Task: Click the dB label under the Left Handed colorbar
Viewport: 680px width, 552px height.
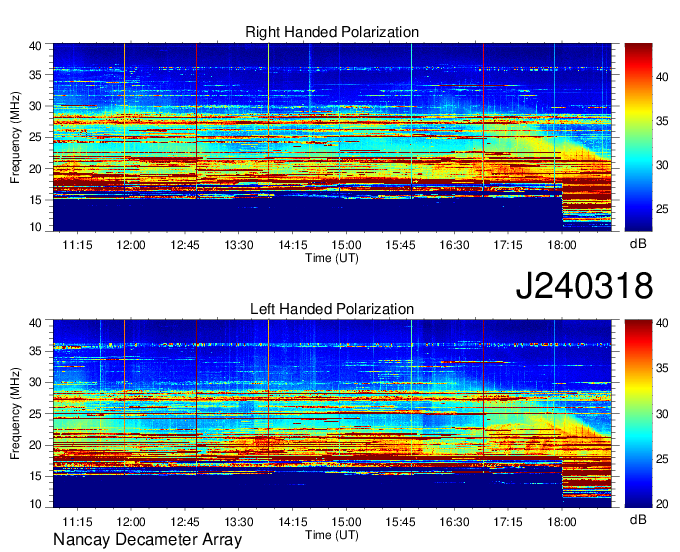Action: coord(638,519)
